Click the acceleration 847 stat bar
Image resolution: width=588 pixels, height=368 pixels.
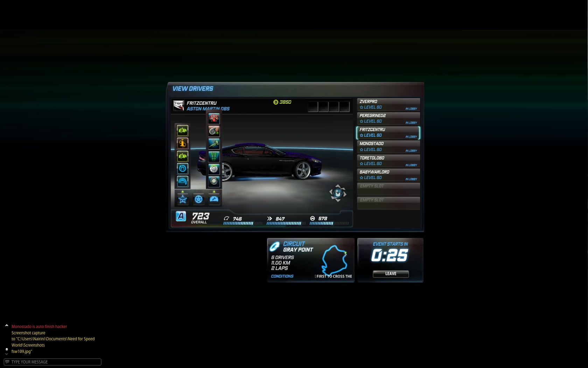(x=286, y=223)
